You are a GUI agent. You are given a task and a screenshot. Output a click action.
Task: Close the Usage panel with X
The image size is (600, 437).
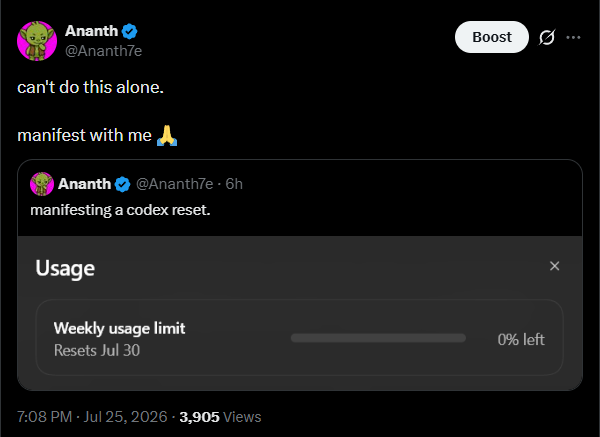pos(554,266)
